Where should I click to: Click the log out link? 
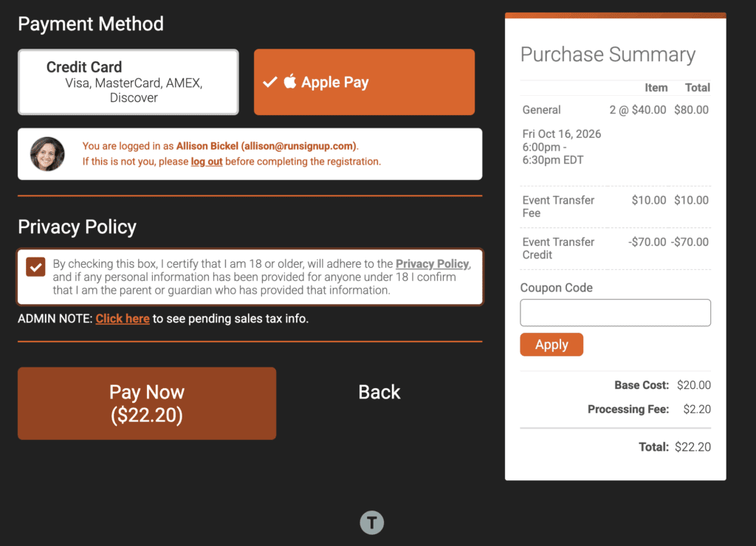(x=207, y=162)
